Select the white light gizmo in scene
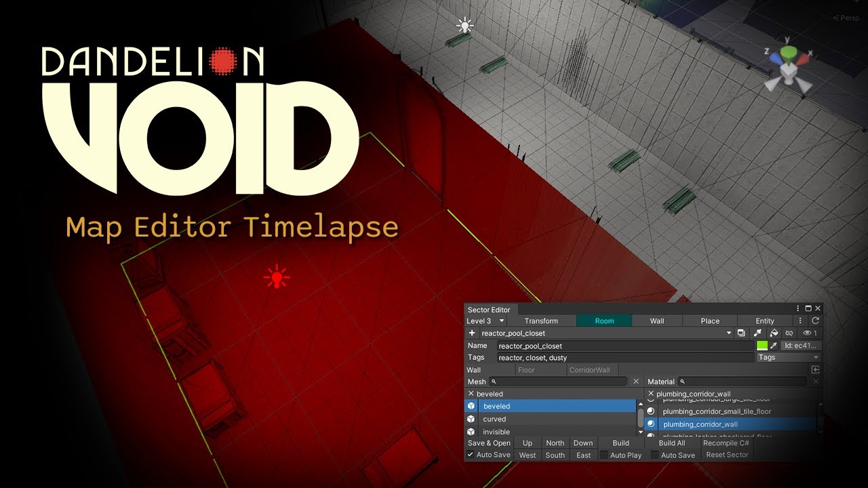This screenshot has width=868, height=488. (465, 26)
